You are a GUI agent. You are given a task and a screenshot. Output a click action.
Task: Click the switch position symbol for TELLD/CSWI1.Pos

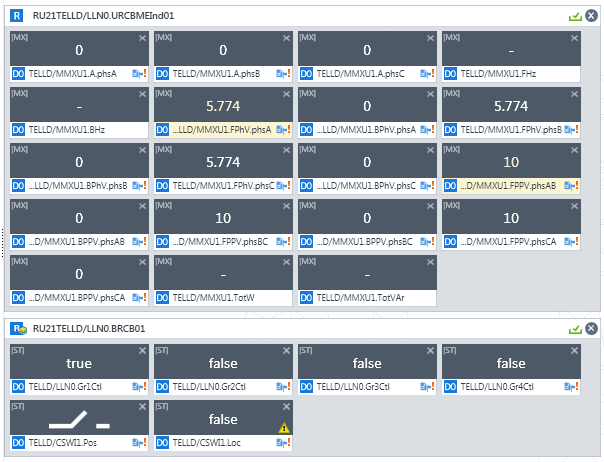78,420
